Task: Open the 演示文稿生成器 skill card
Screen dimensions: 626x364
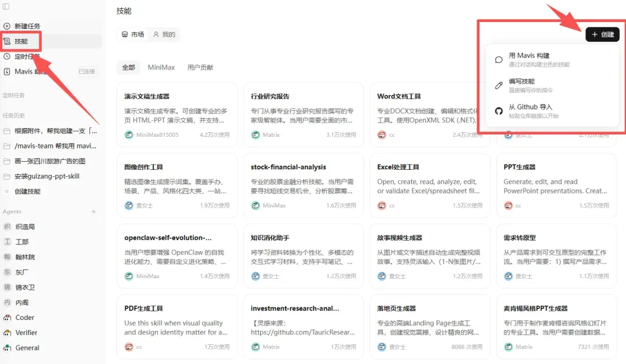Action: [177, 115]
